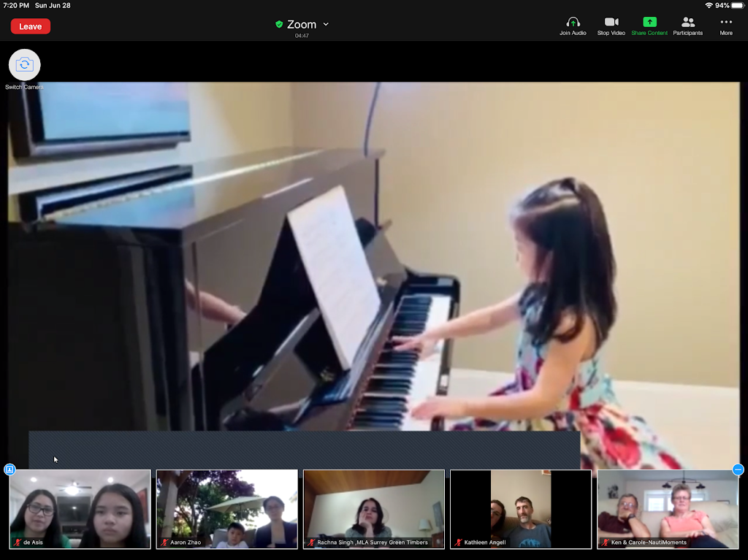Tap the Wi-Fi status icon
Image resolution: width=748 pixels, height=560 pixels.
click(709, 5)
